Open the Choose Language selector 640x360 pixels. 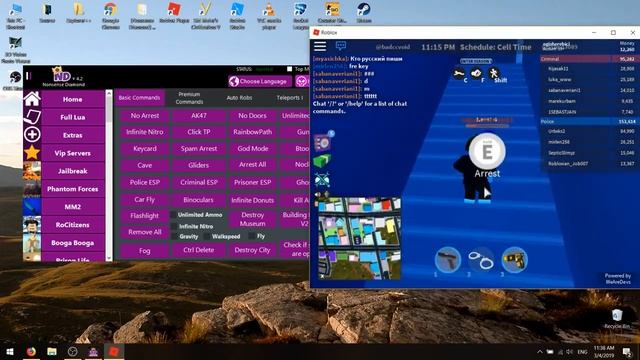[260, 81]
